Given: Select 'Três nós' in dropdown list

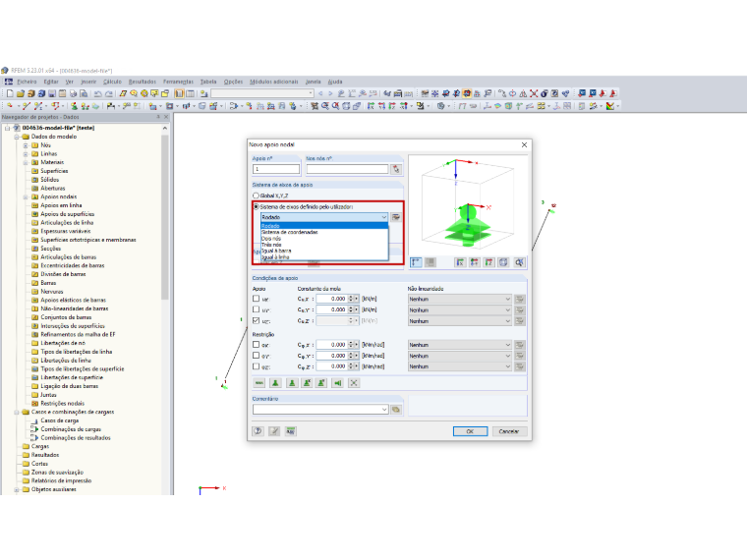Looking at the screenshot, I should point(324,245).
